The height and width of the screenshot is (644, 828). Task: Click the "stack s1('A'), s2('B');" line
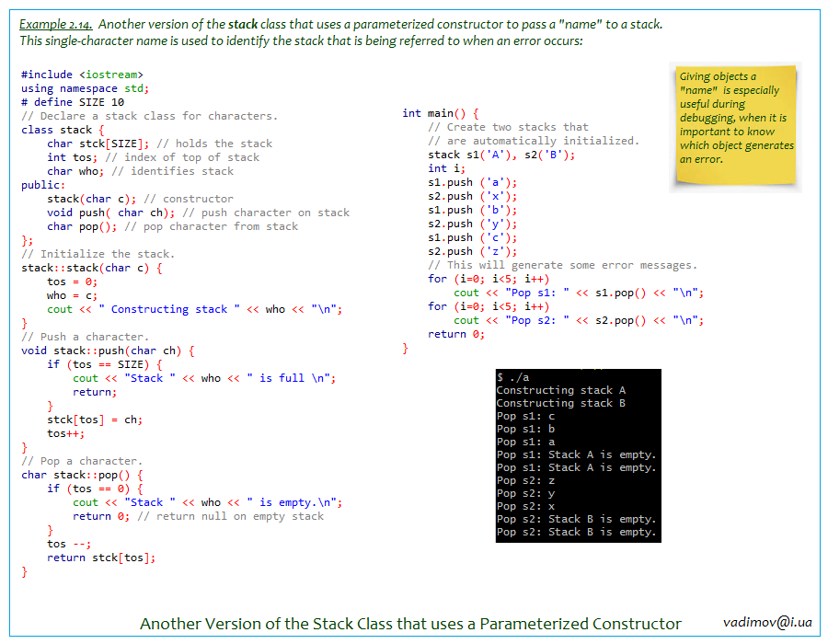tap(501, 155)
